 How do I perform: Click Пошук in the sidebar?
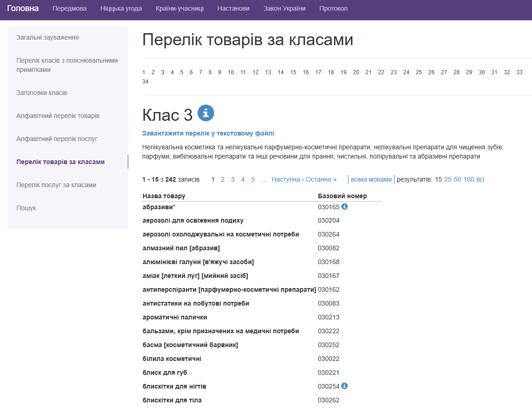(26, 208)
